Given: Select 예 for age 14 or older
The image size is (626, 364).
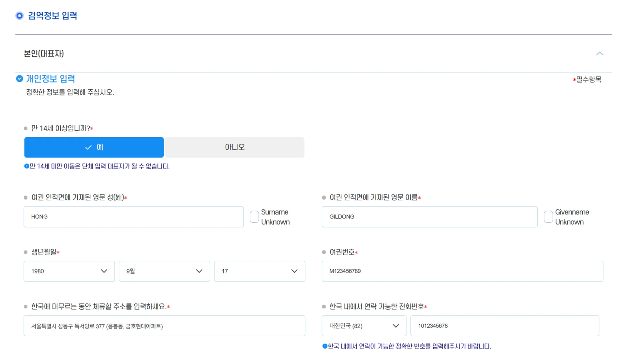Looking at the screenshot, I should 94,147.
